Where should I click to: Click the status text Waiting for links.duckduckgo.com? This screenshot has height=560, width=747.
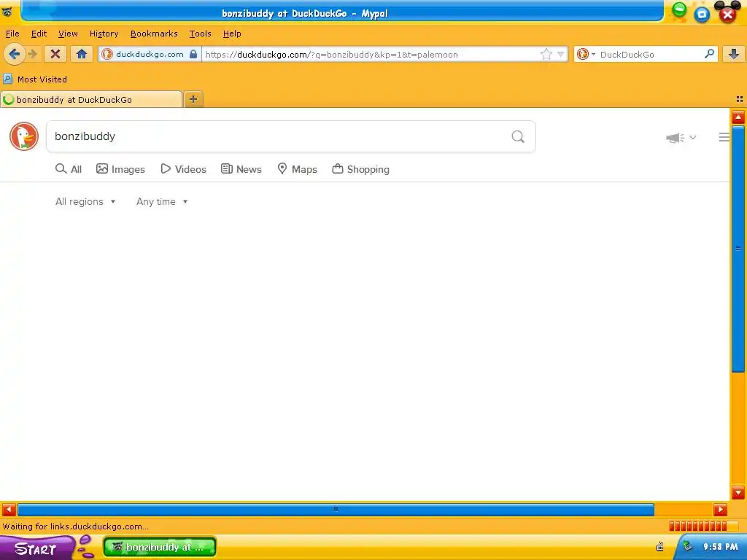pyautogui.click(x=76, y=526)
